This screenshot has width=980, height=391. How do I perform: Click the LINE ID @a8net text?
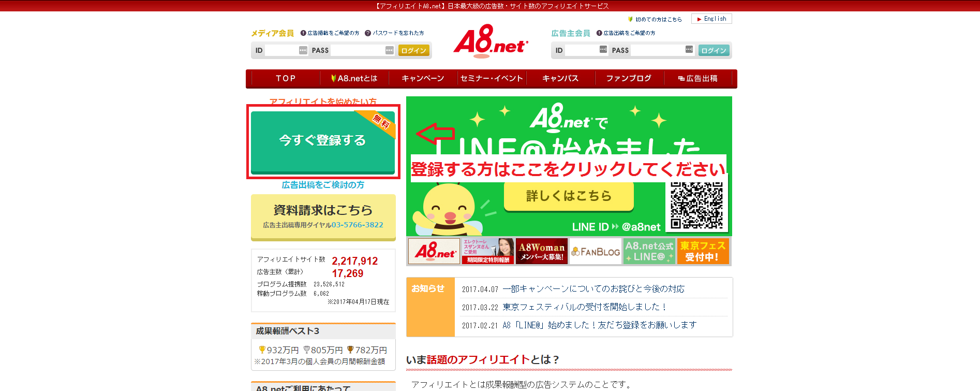click(x=616, y=227)
